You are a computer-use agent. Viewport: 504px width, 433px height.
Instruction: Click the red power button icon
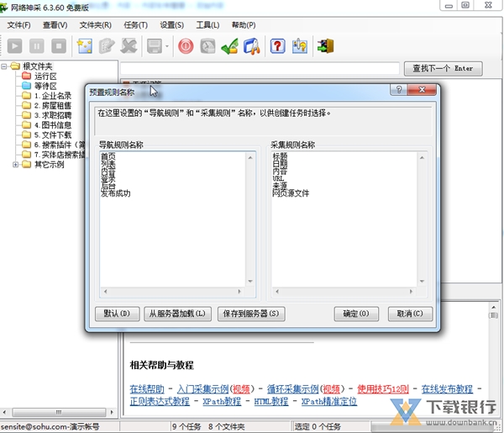186,46
